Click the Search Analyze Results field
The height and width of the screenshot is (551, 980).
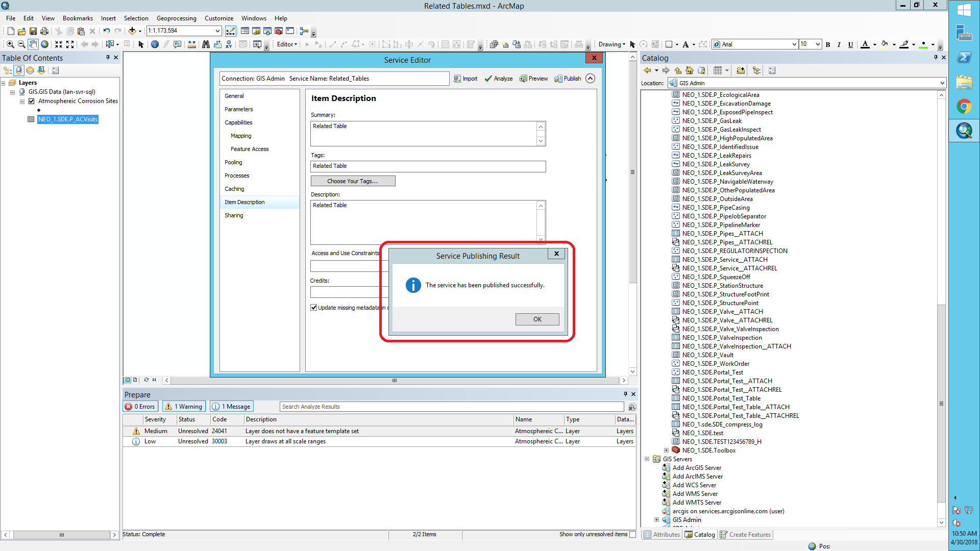(452, 407)
